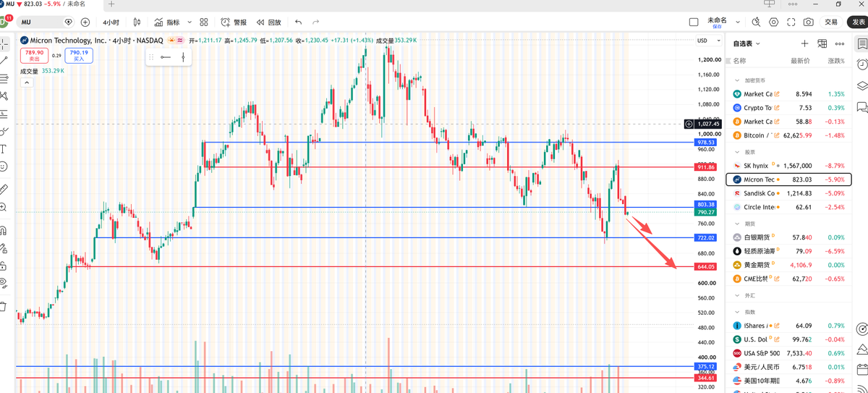Viewport: 868px width, 393px height.
Task: Open the 指标 indicators dialog
Action: click(x=167, y=22)
